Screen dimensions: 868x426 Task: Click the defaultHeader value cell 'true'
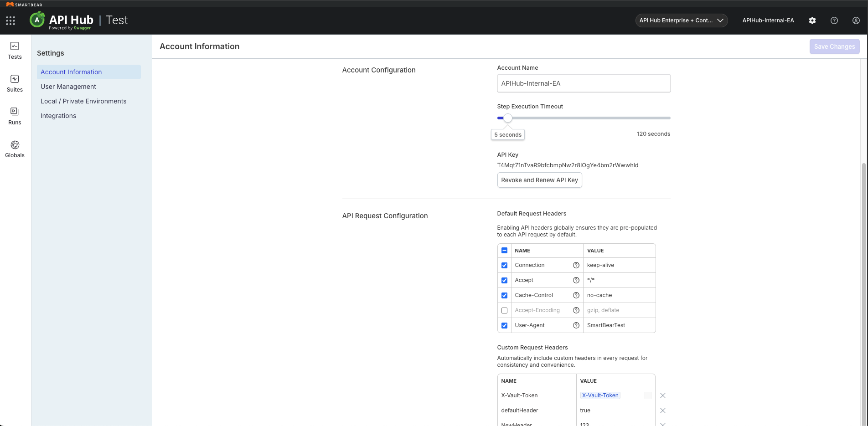[615, 411]
